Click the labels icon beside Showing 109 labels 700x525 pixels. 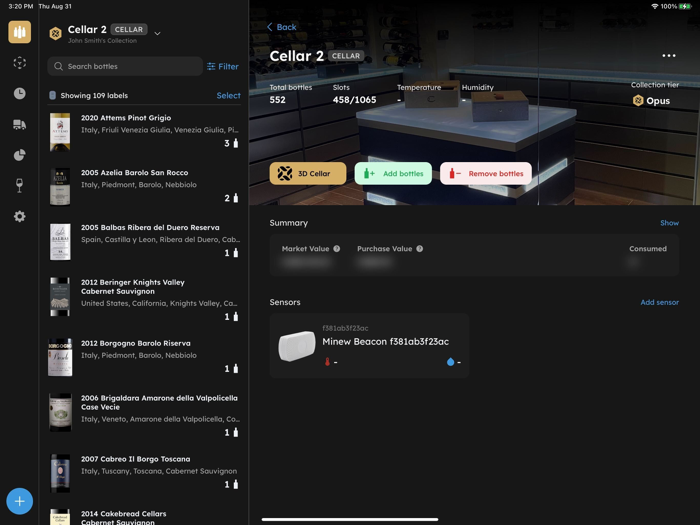click(52, 95)
